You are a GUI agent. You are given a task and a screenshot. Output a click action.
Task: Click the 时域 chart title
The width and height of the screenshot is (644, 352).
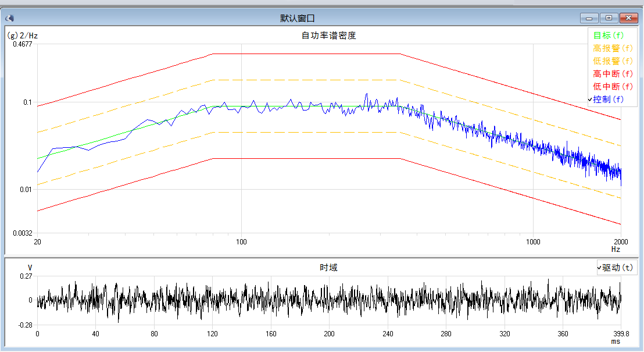328,268
